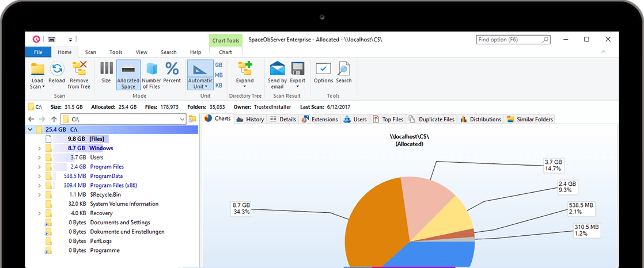Switch to the Search ribbon tab
This screenshot has height=268, width=644.
tap(168, 52)
